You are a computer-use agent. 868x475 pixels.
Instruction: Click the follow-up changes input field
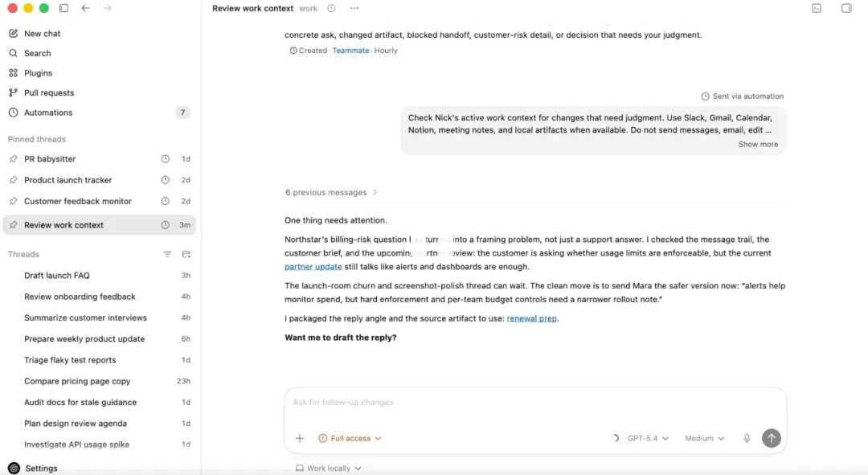click(x=530, y=403)
